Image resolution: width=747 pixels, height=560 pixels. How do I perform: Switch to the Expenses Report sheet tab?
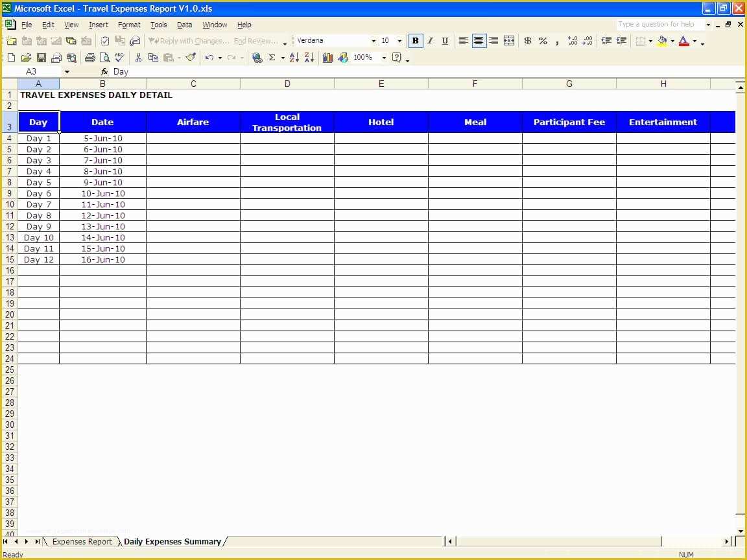click(82, 541)
